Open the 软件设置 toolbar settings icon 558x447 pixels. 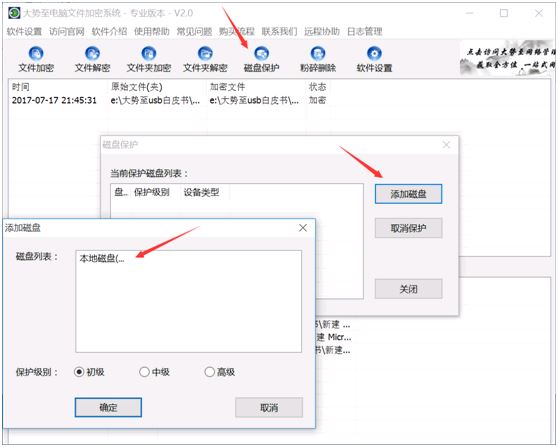pos(374,60)
